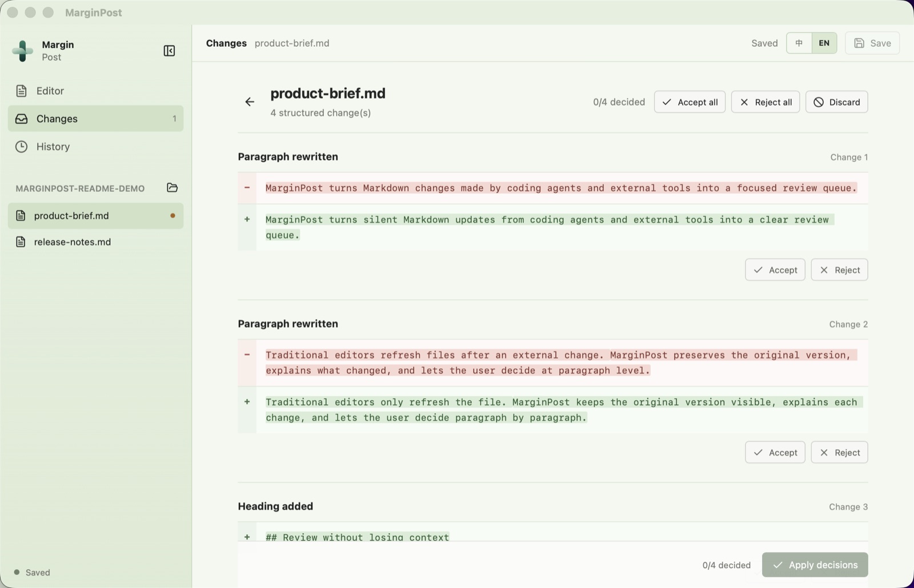Click the product-brief.md breadcrumb in header
The height and width of the screenshot is (588, 914).
tap(292, 43)
